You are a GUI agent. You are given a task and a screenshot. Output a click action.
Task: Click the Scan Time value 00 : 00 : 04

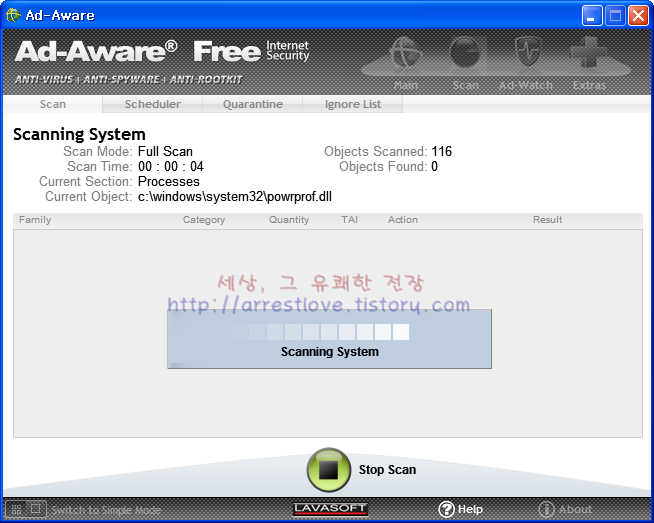pos(171,166)
